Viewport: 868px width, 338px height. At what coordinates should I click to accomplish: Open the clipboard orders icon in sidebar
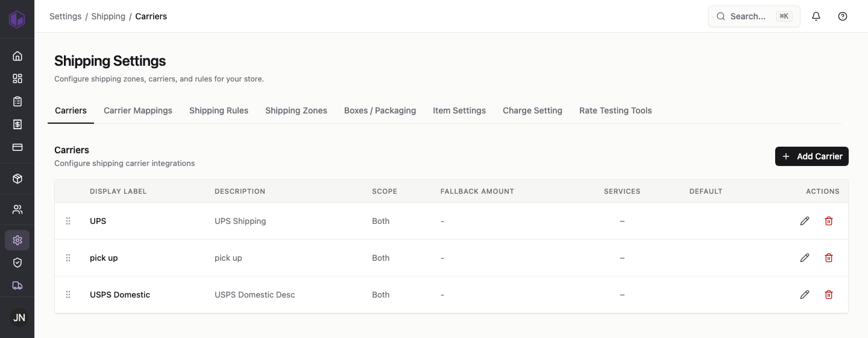(x=17, y=101)
